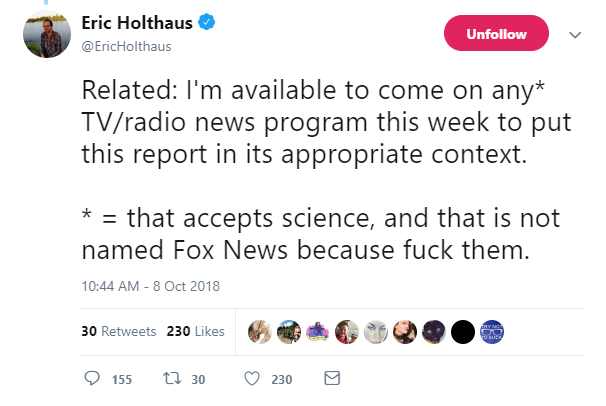
Task: Like the tweet with the heart icon
Action: pyautogui.click(x=252, y=379)
